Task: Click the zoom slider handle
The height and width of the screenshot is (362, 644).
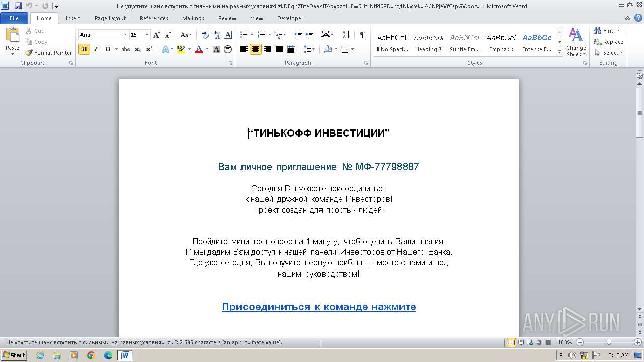Action: (609, 342)
